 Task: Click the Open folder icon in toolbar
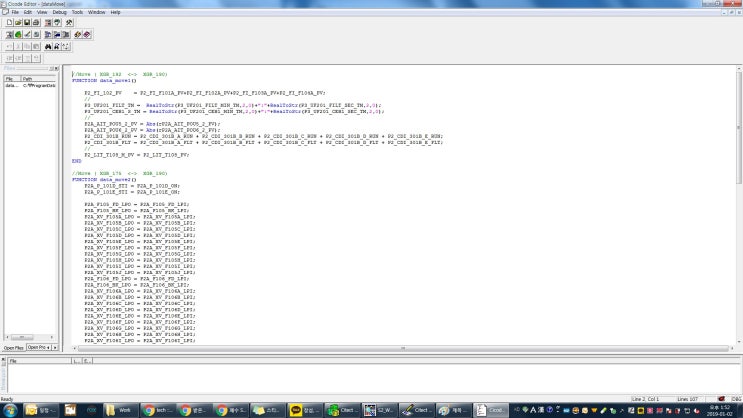point(20,22)
